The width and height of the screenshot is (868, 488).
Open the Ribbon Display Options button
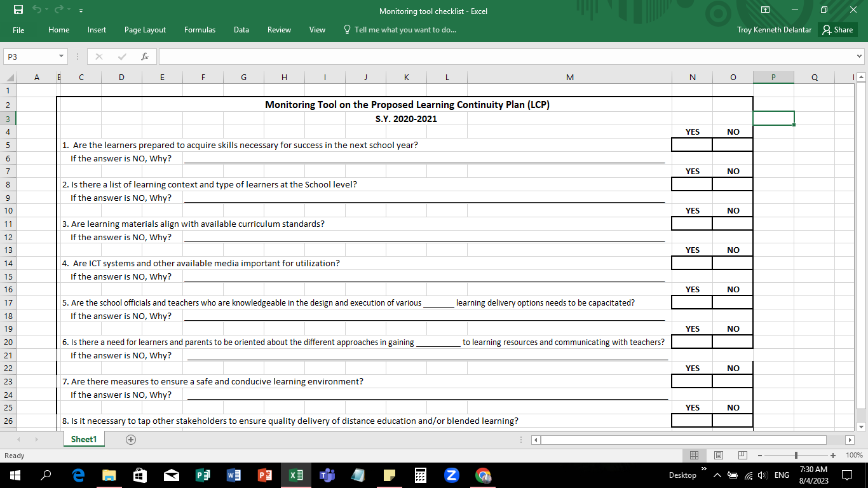coord(766,10)
